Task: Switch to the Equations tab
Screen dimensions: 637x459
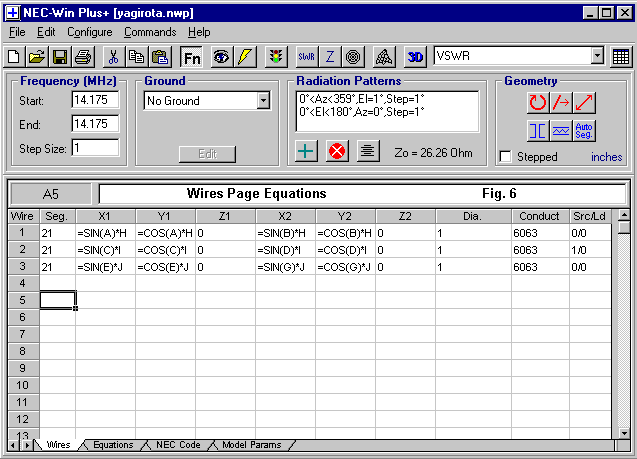Action: [x=112, y=445]
